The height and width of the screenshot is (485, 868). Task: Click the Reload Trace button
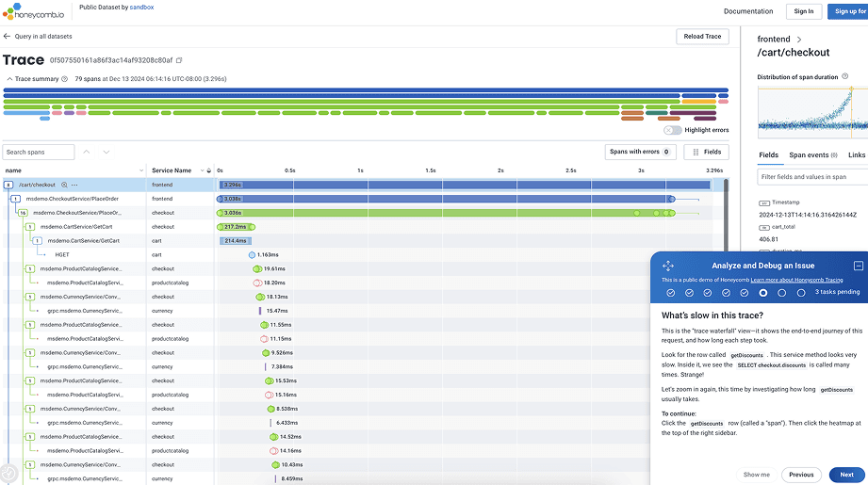coord(702,37)
